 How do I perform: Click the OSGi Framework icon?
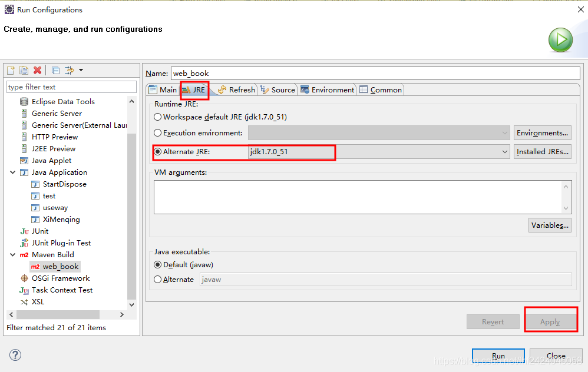(24, 278)
